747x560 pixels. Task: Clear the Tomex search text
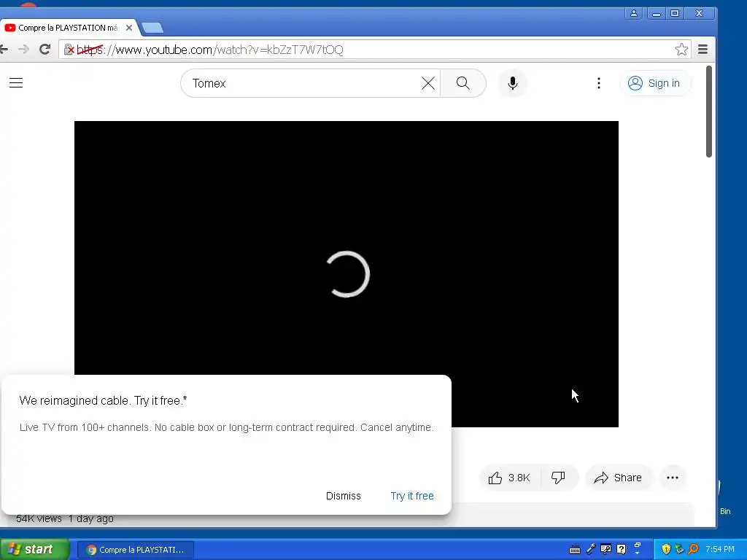coord(427,83)
